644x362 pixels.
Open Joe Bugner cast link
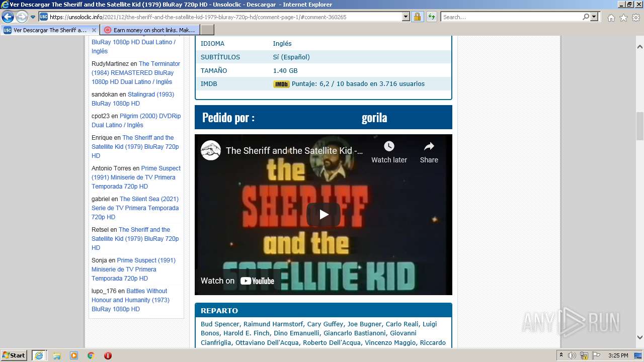(364, 324)
